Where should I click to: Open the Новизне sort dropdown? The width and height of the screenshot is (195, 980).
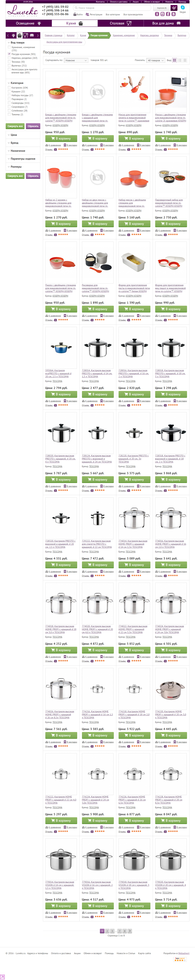coord(76,60)
